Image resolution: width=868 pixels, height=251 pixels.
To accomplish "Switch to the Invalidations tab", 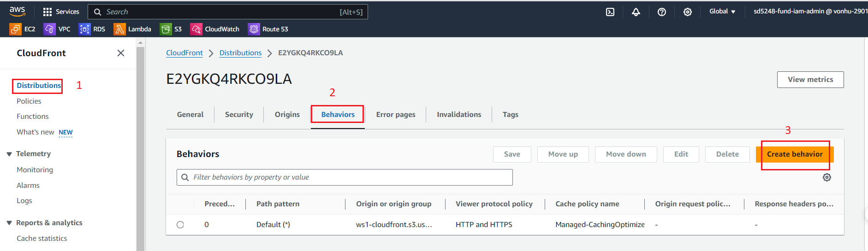I will point(459,115).
